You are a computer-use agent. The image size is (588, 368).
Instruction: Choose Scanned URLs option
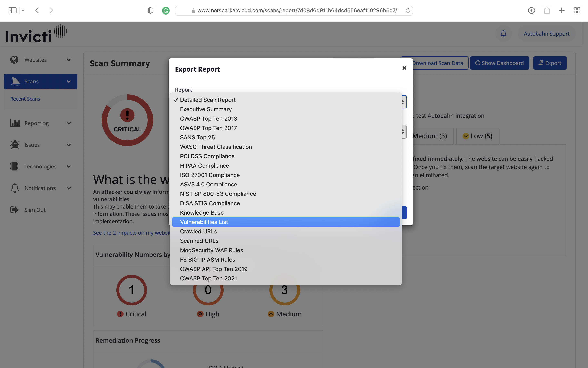tap(286, 241)
